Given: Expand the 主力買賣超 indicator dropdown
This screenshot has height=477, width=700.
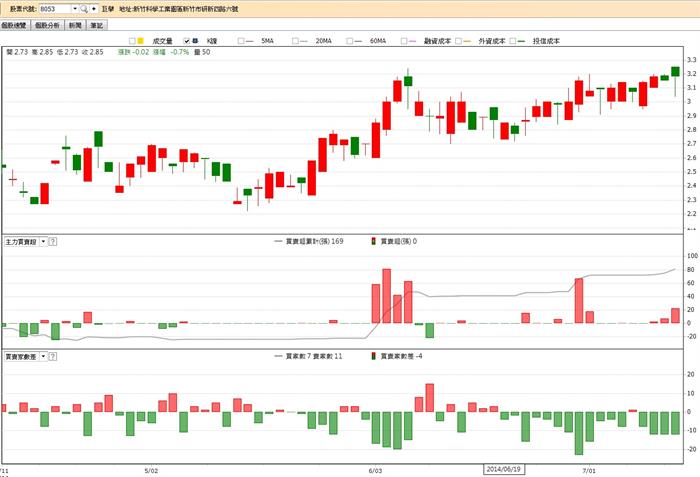Looking at the screenshot, I should [x=42, y=241].
